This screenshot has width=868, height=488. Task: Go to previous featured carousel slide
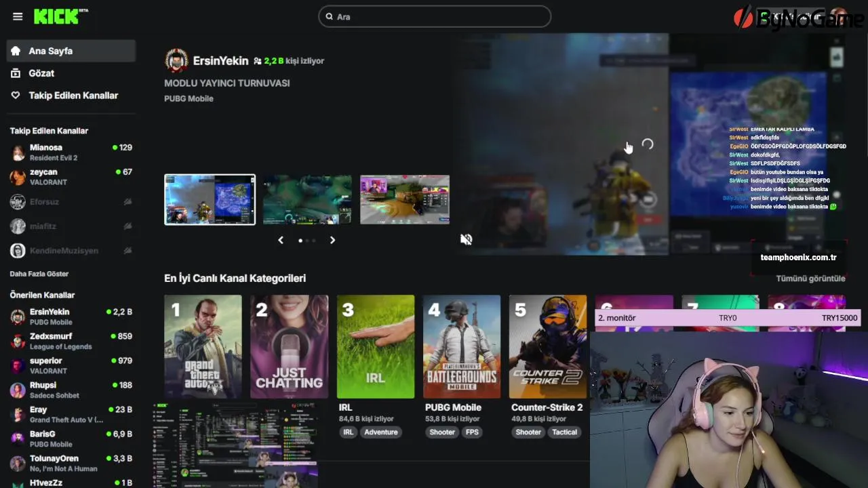click(281, 240)
